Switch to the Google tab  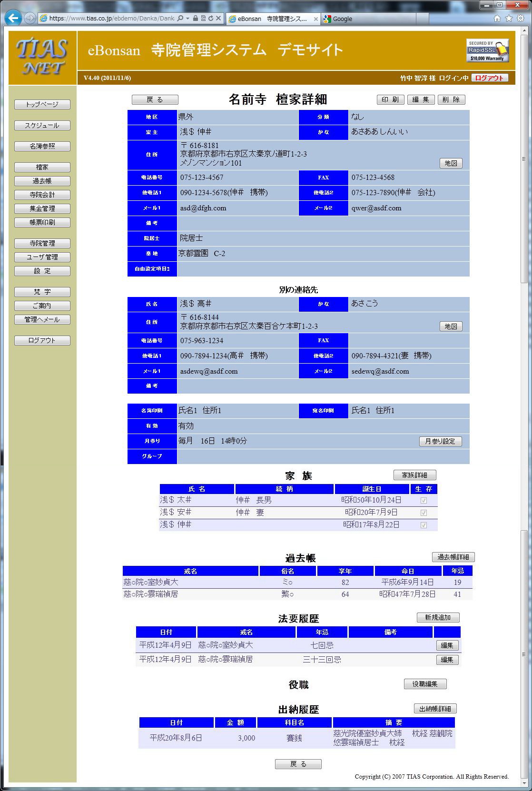[369, 19]
